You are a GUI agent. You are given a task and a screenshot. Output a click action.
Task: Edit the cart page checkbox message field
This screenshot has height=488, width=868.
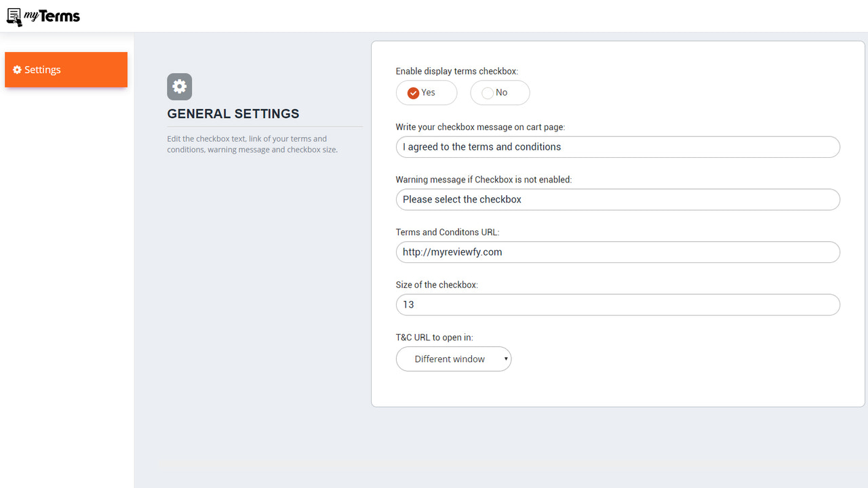(x=617, y=146)
